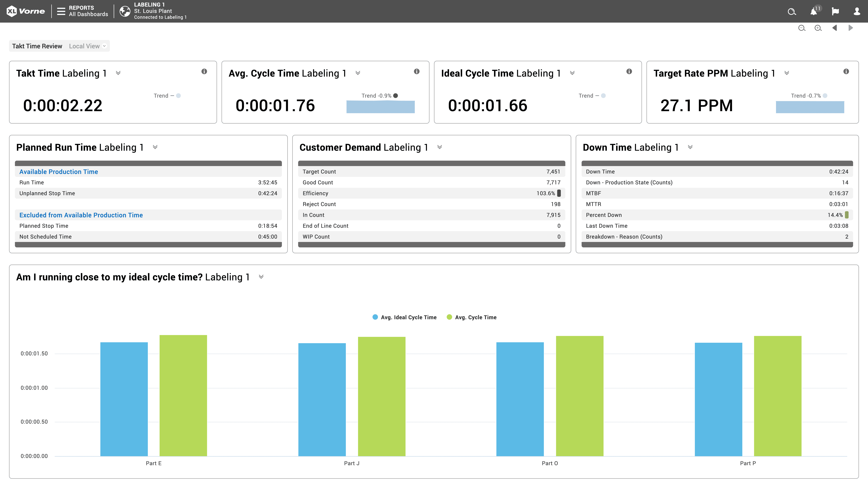This screenshot has width=868, height=488.
Task: Navigate forward with the right arrow control
Action: coord(851,28)
